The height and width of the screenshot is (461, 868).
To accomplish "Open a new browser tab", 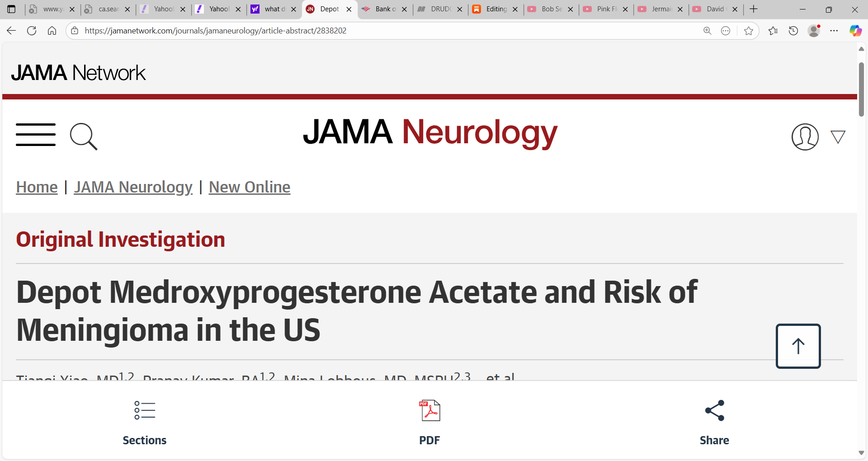I will pyautogui.click(x=754, y=9).
